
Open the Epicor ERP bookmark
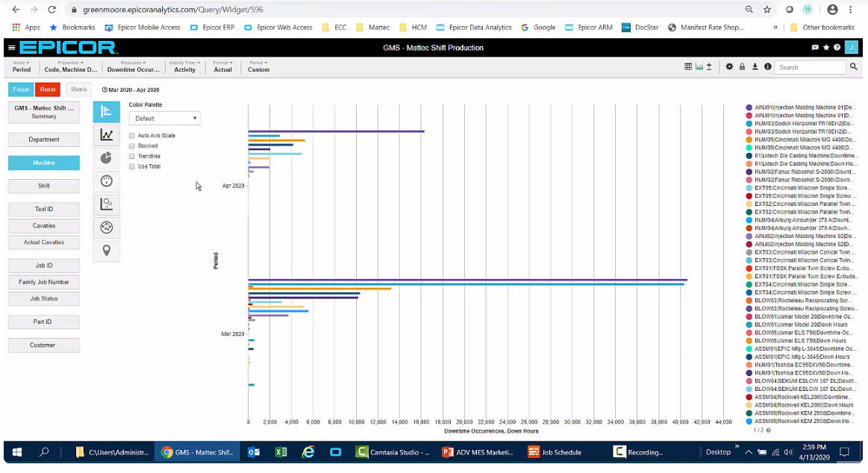click(212, 27)
